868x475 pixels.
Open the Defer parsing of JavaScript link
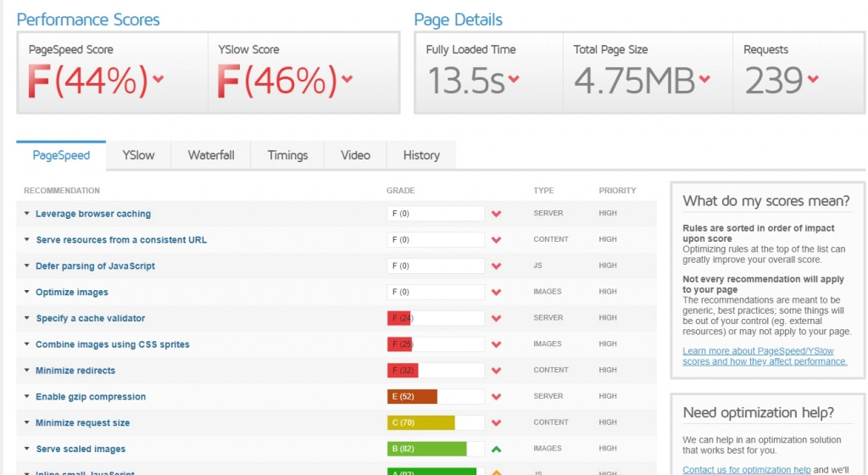click(95, 265)
